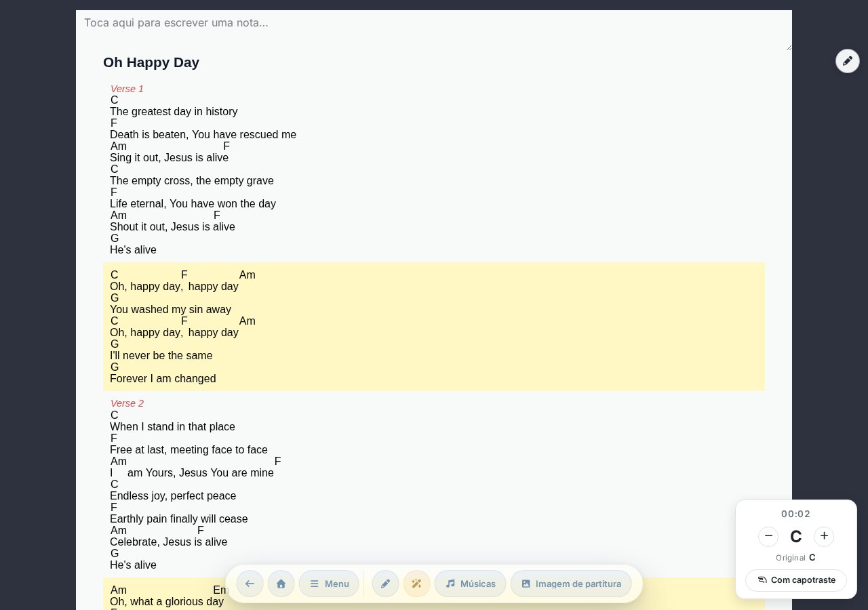
Task: Click the pencil edit icon at top right
Action: click(847, 61)
